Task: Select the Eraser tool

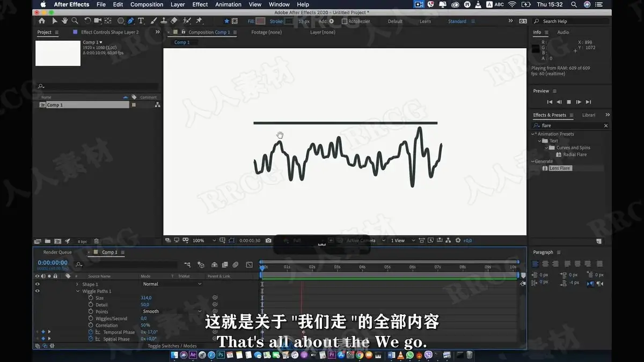Action: tap(174, 21)
